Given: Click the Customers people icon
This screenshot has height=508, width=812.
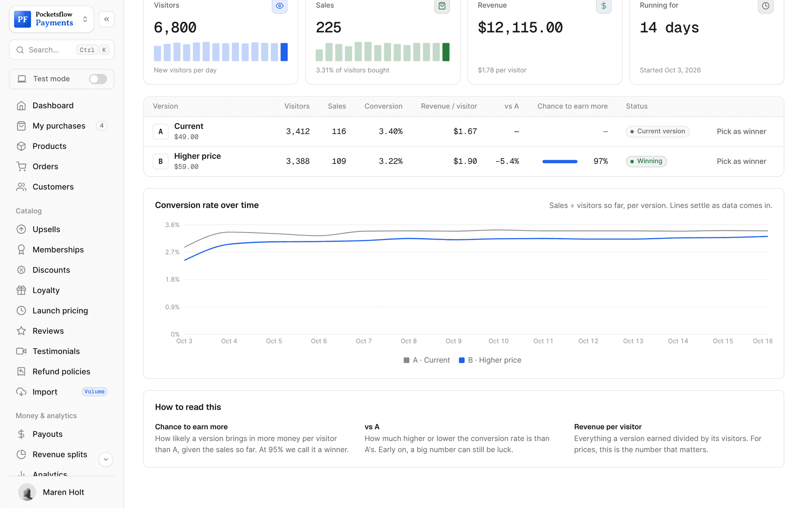Looking at the screenshot, I should [21, 187].
